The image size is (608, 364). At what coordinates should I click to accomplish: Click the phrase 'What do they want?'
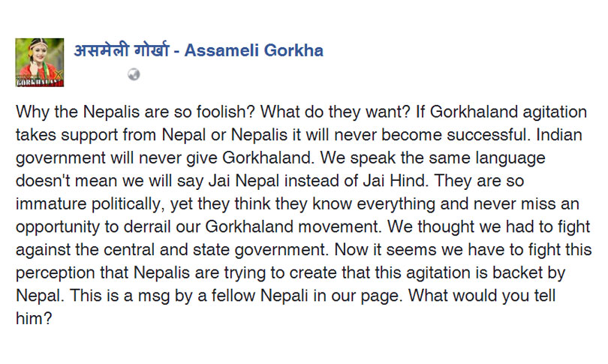tap(335, 112)
